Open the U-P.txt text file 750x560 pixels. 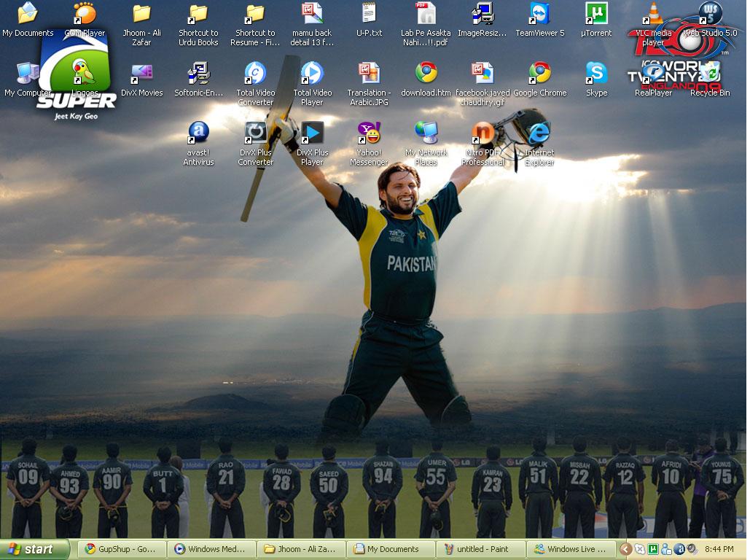point(369,15)
